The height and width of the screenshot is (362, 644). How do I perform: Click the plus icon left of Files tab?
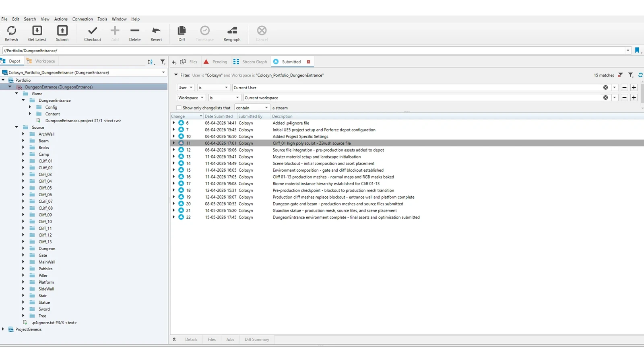[x=174, y=62]
